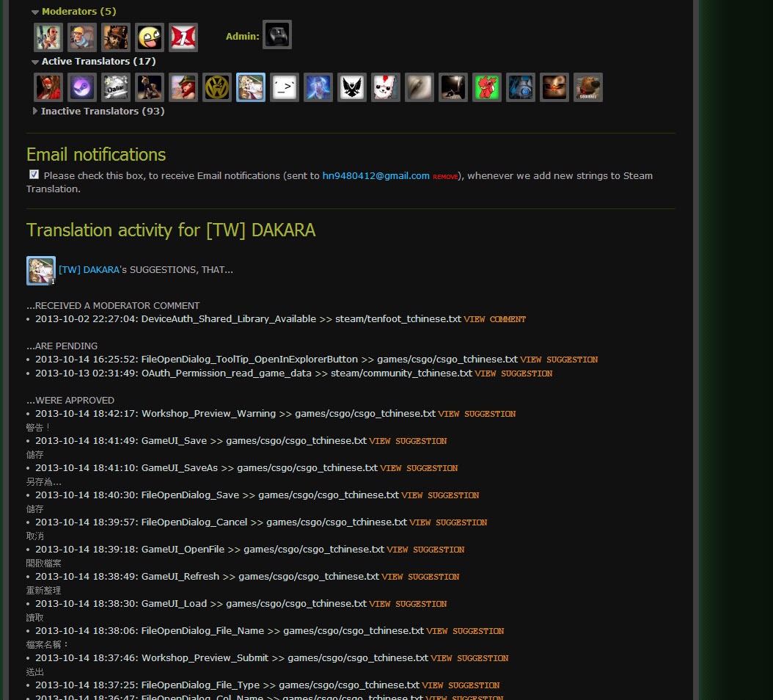
Task: Click the Squirrel dog translator avatar
Action: click(588, 87)
